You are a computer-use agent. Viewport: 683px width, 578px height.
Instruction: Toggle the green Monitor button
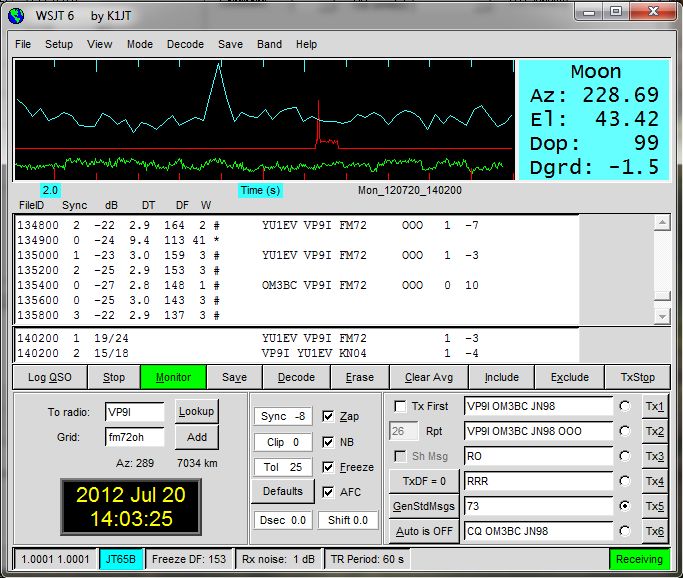173,377
